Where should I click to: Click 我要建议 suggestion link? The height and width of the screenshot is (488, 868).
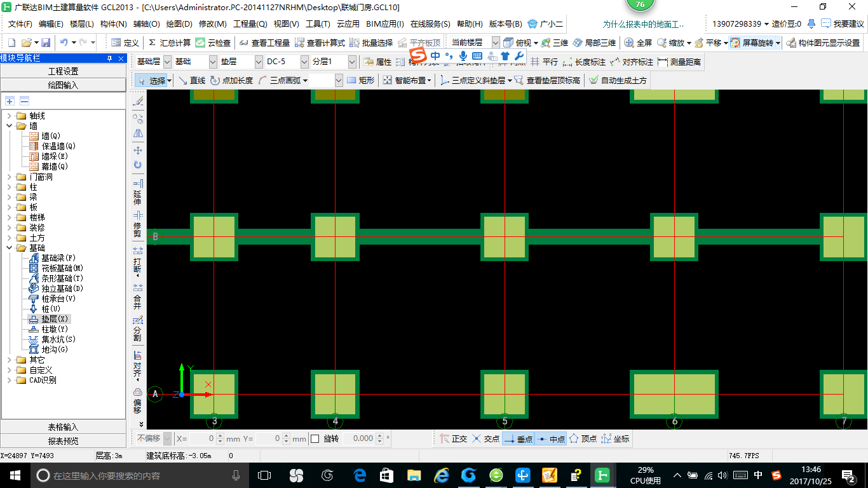pyautogui.click(x=843, y=24)
